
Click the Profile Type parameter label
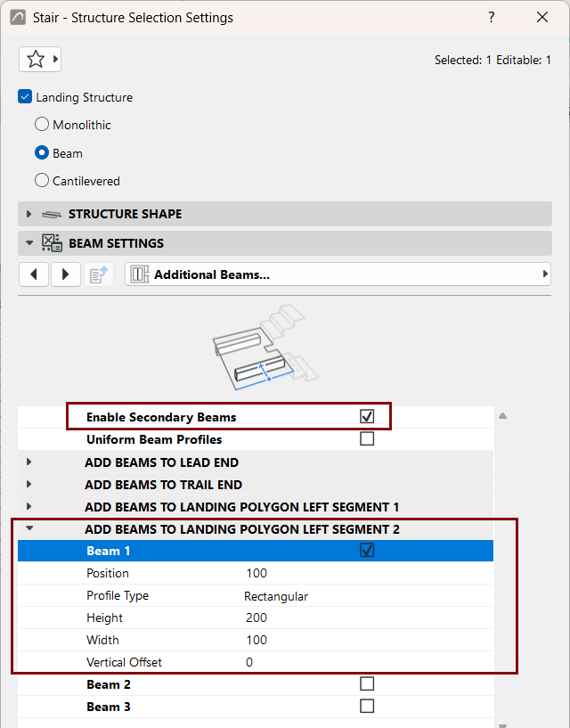118,596
